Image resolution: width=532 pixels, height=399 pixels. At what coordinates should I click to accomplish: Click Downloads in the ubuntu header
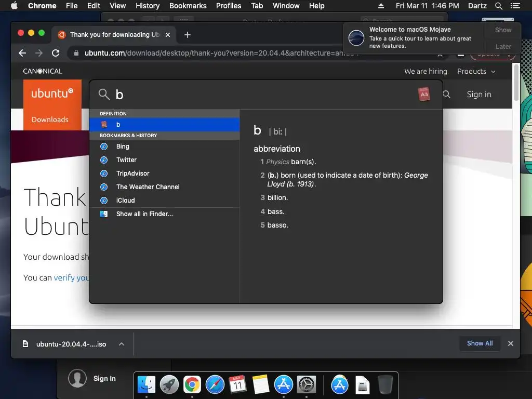point(50,119)
